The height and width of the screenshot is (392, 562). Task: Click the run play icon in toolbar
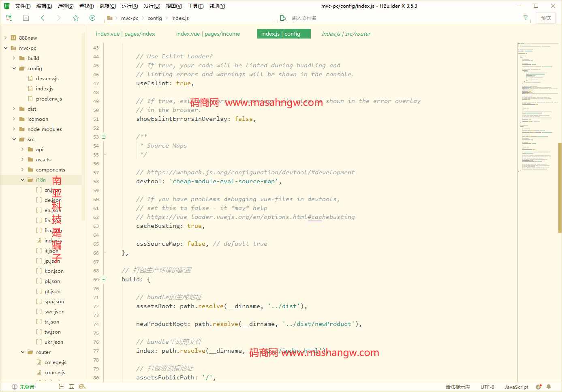pos(92,18)
